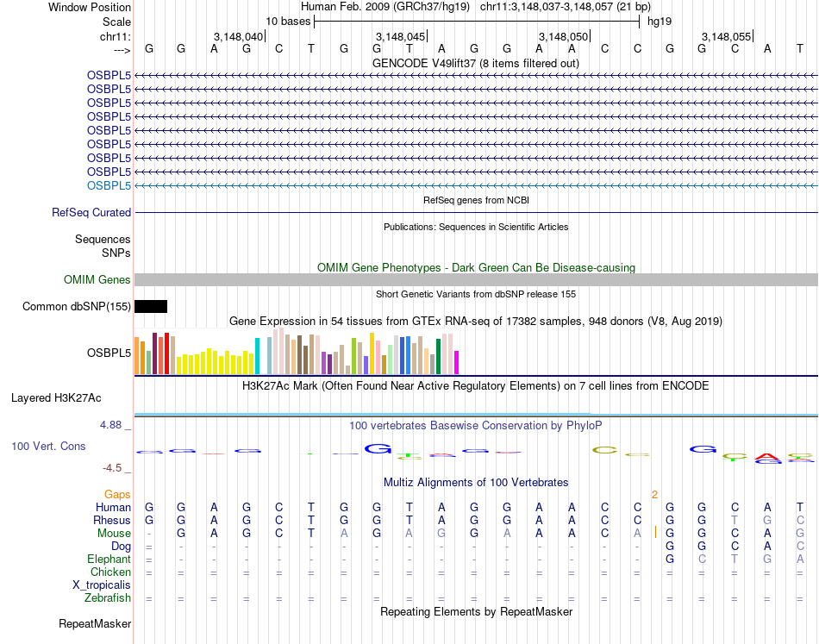Click the 100 Vert. Cons label
The height and width of the screenshot is (644, 819).
coord(48,446)
